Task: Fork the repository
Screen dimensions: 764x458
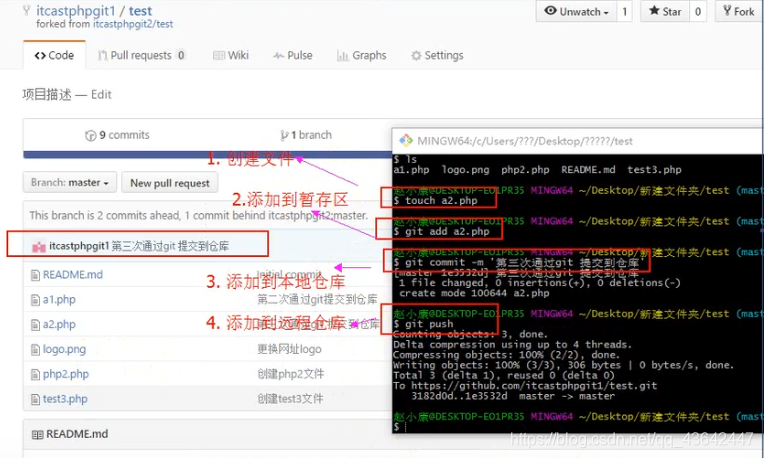Action: (739, 11)
